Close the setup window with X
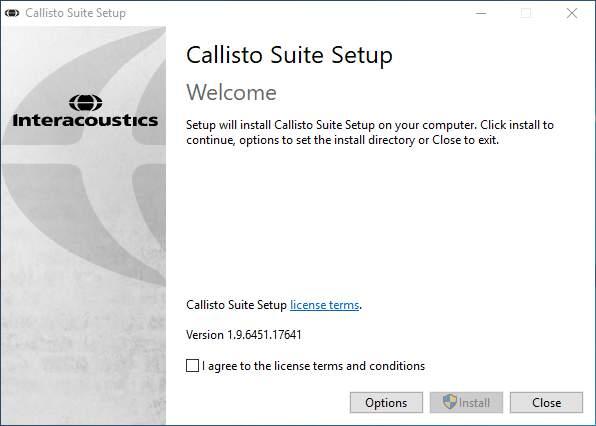 point(572,13)
